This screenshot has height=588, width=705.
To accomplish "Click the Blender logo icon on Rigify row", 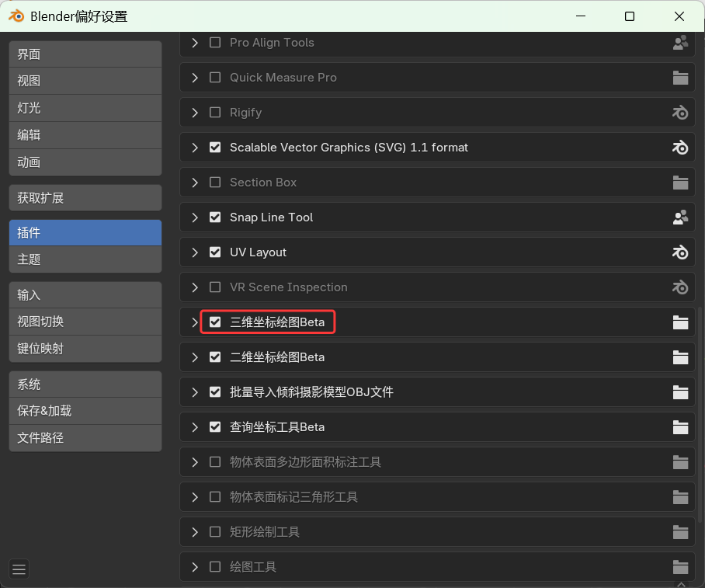I will tap(680, 113).
